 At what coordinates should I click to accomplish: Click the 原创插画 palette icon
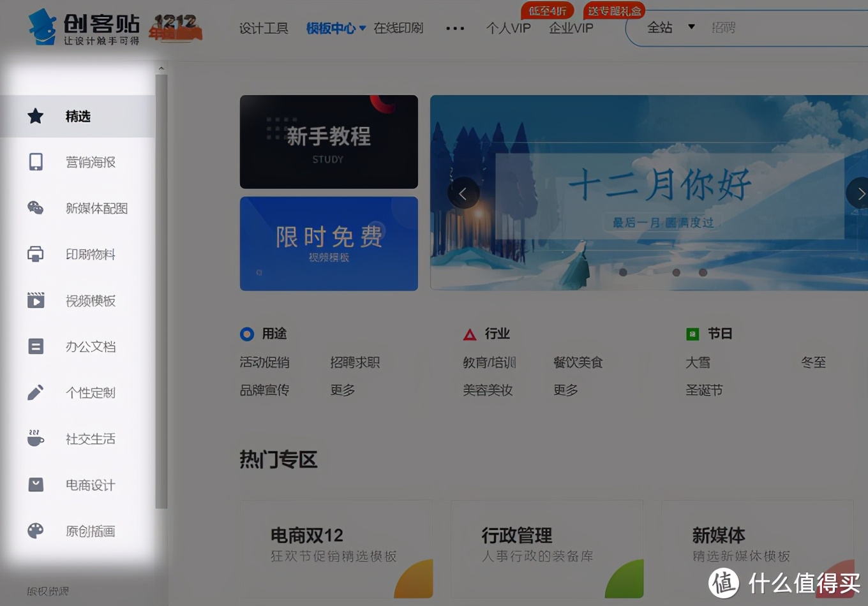pyautogui.click(x=36, y=531)
